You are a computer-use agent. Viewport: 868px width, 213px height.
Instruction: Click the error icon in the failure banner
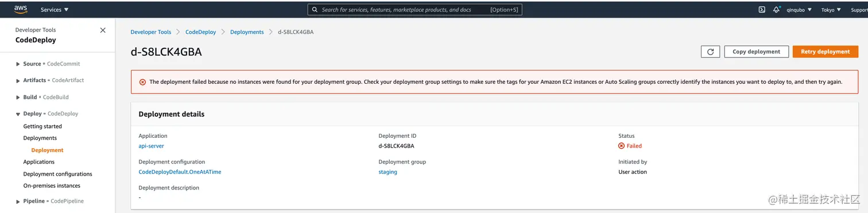tap(142, 82)
